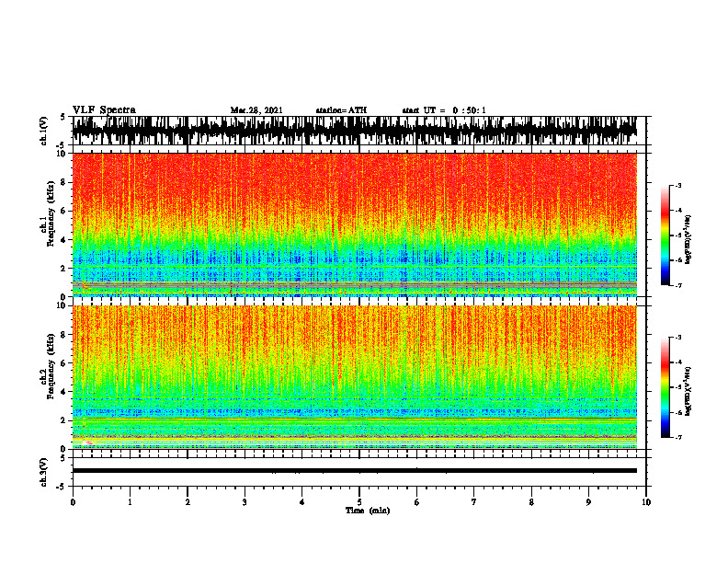The image size is (728, 563).
Task: Click the "ch.3(V)" axis label
Action: (44, 472)
